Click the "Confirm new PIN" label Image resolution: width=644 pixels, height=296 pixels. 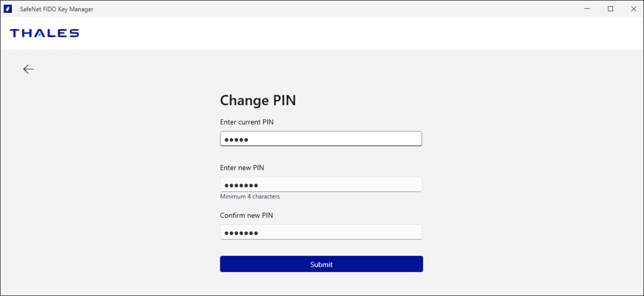point(246,215)
